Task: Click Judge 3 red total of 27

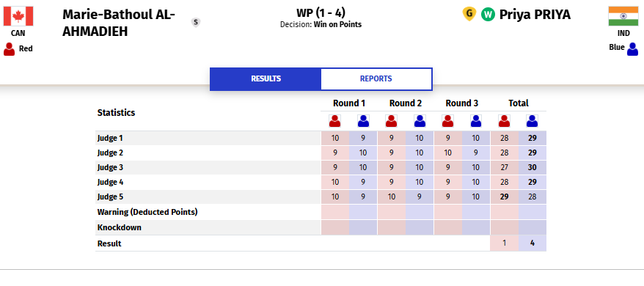Action: (x=505, y=168)
